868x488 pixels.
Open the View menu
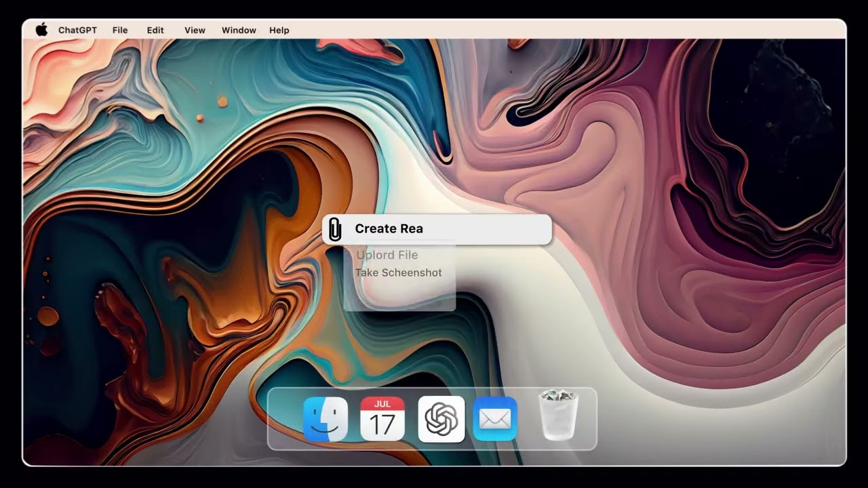pyautogui.click(x=195, y=30)
